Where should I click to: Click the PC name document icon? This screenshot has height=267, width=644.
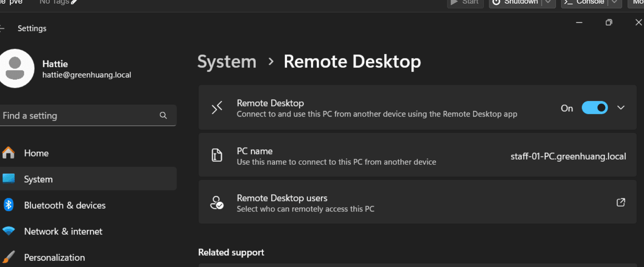[x=217, y=155]
